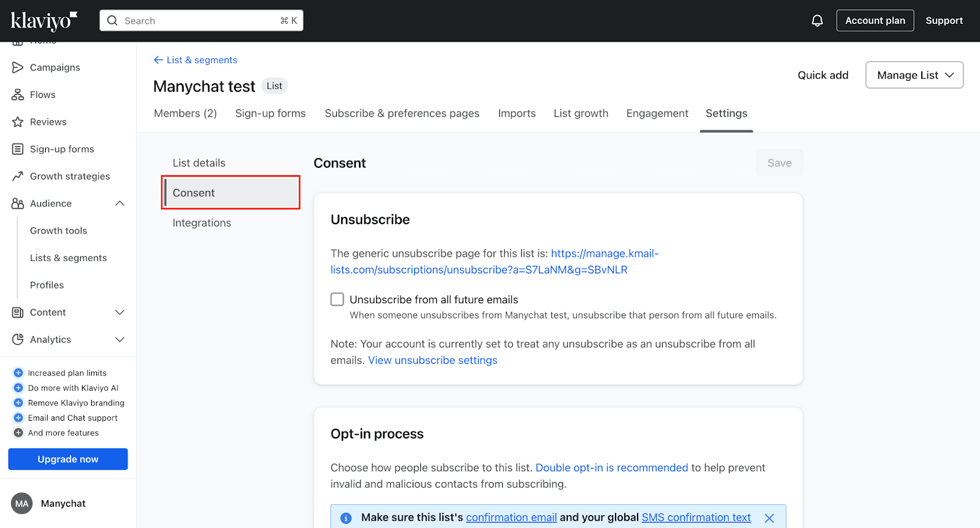Click the notifications bell icon

coord(817,21)
